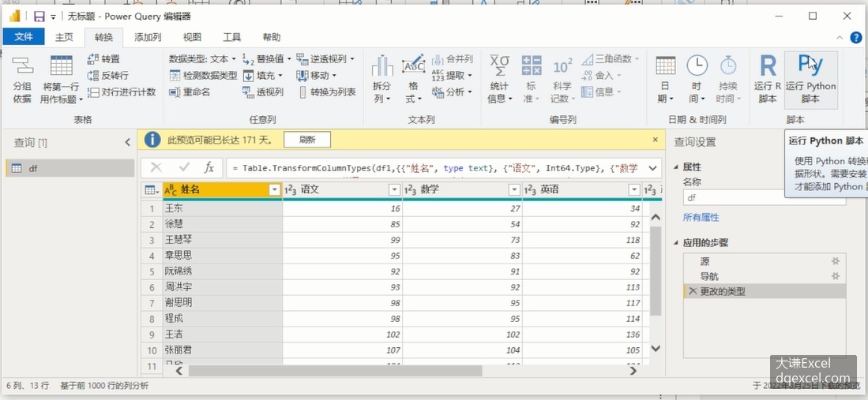868x400 pixels.
Task: Click the vertical scrollbar down arrow
Action: coord(656,348)
